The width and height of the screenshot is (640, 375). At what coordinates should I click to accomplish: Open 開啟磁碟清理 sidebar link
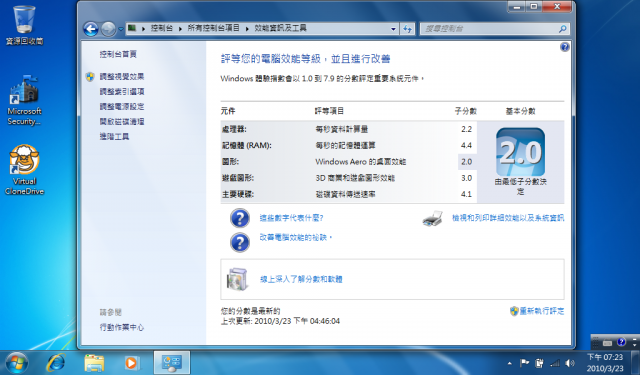point(122,122)
